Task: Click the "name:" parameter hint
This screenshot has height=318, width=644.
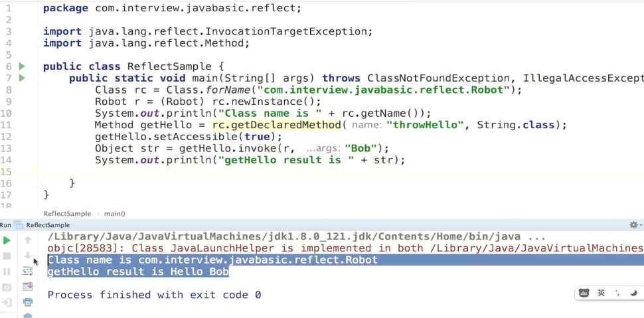Action: (x=367, y=125)
